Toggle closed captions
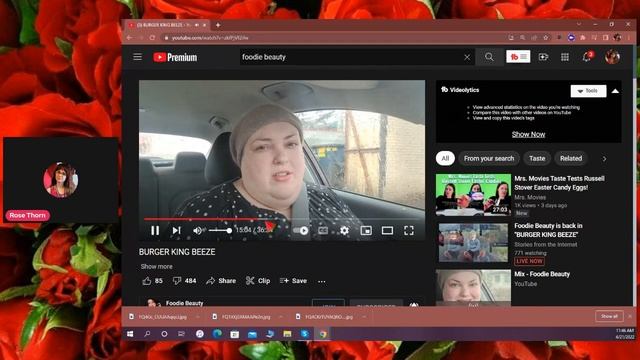 coord(323,231)
